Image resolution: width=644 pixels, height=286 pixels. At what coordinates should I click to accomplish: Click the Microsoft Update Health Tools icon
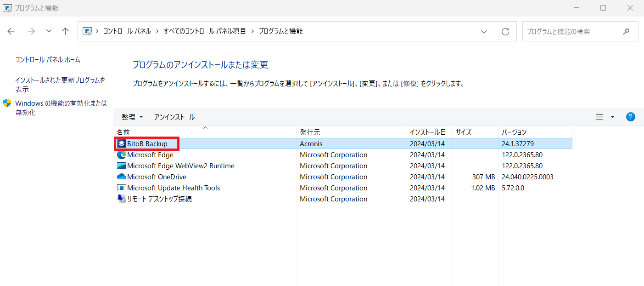point(122,188)
